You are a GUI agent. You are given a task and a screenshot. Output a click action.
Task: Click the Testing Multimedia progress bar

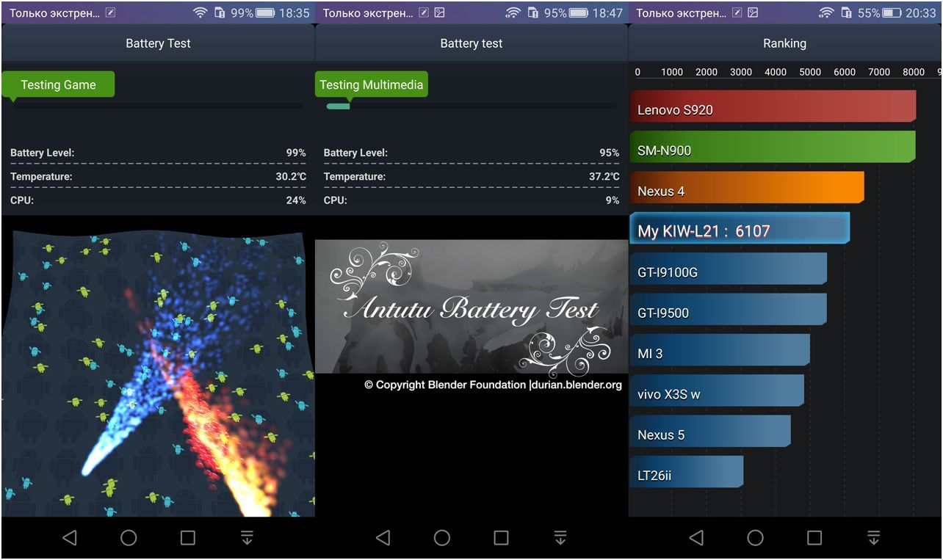(471, 106)
